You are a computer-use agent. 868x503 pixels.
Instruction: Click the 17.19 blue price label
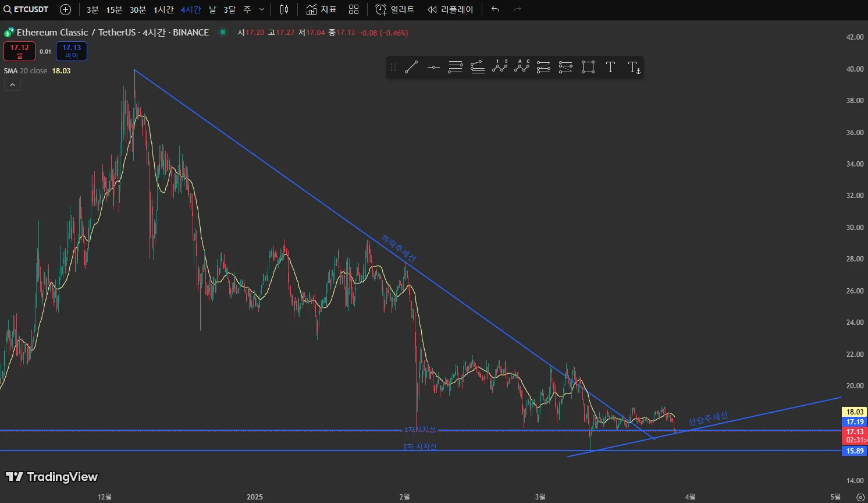[x=855, y=422]
